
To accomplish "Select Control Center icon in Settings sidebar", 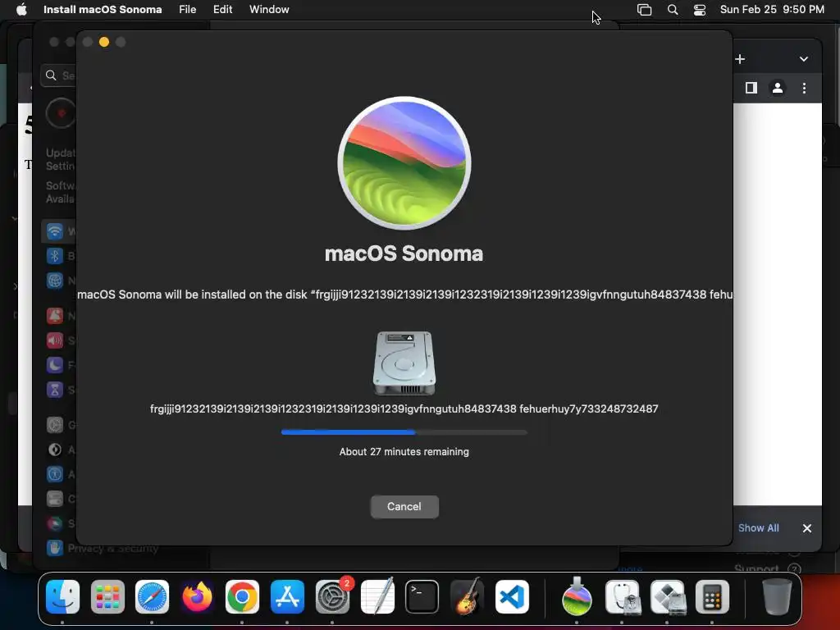I will click(55, 499).
